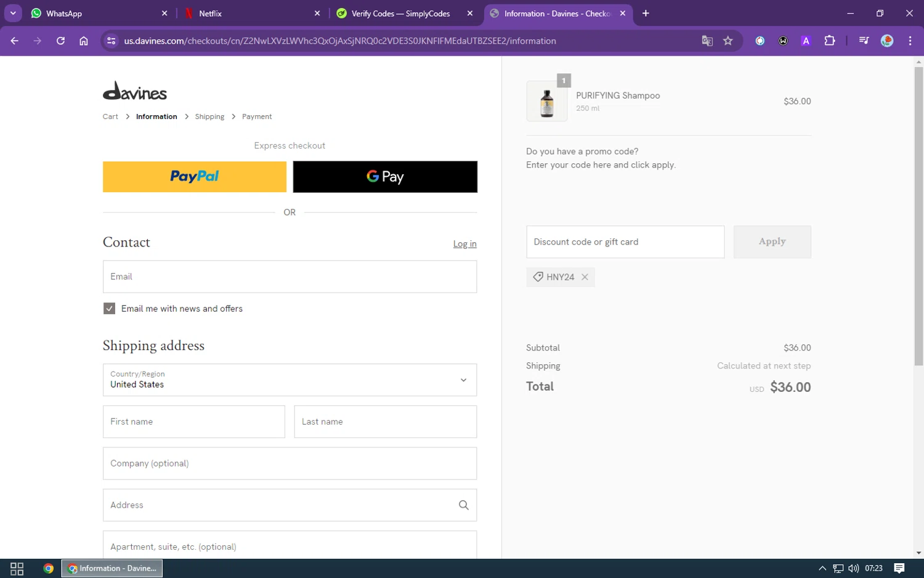Open Windows Task View in taskbar

click(17, 569)
